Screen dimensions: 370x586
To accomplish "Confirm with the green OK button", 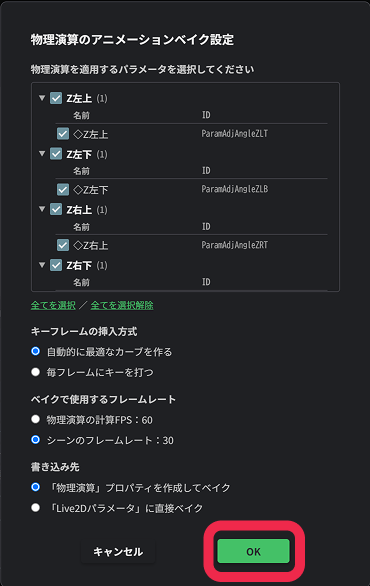I will (x=253, y=551).
